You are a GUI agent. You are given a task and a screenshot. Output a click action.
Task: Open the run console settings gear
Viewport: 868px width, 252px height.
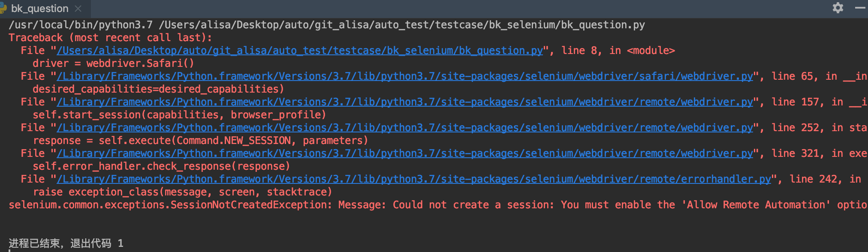(x=838, y=8)
